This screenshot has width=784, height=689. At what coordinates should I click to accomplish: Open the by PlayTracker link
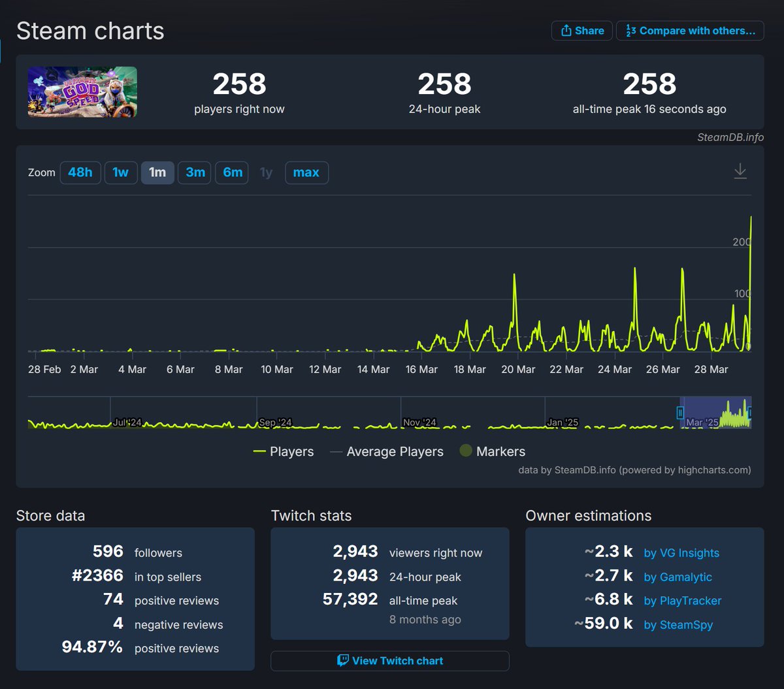pos(683,601)
